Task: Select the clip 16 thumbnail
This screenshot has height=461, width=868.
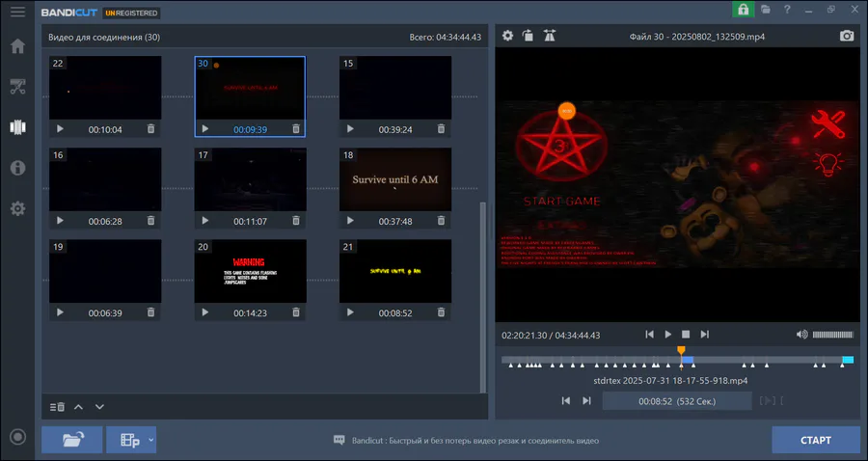Action: (x=105, y=179)
